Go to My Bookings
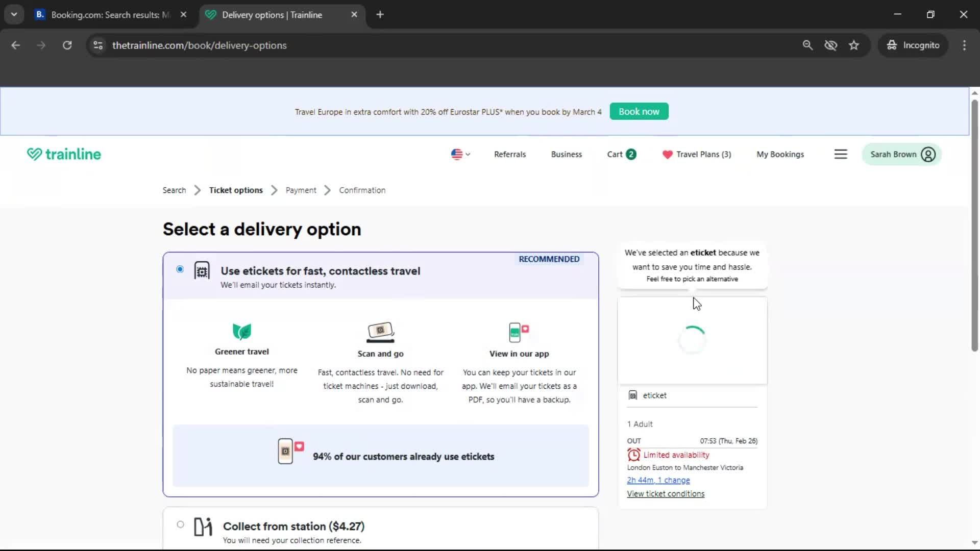Screen dimensions: 980x551 point(780,154)
